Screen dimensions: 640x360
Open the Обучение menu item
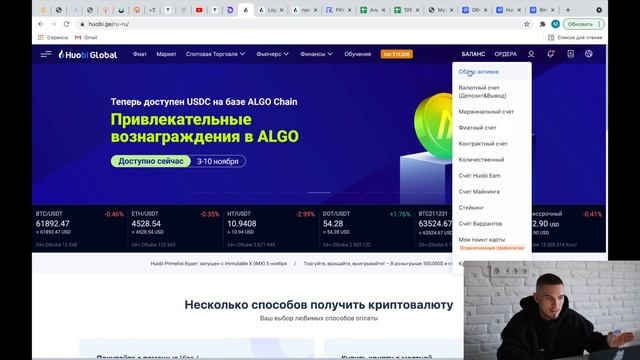358,54
